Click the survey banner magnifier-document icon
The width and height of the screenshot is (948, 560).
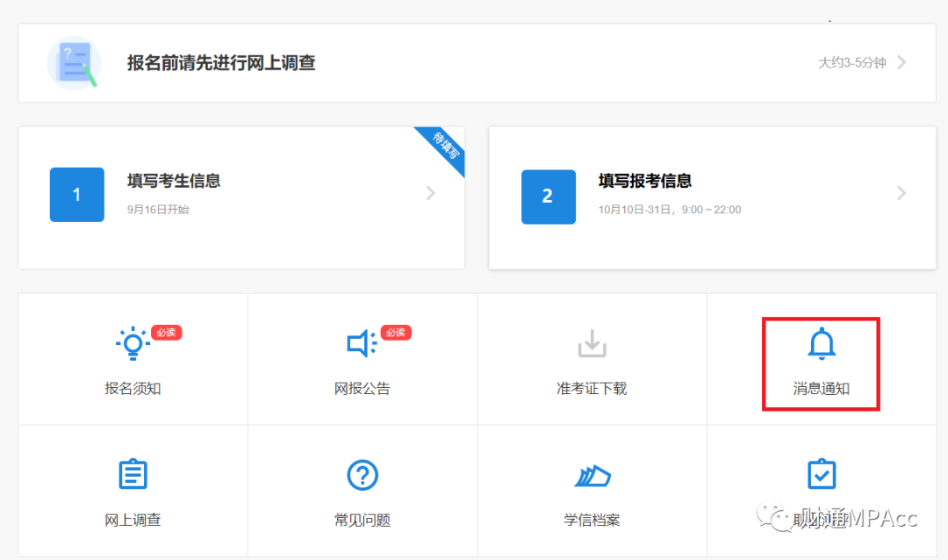point(74,62)
